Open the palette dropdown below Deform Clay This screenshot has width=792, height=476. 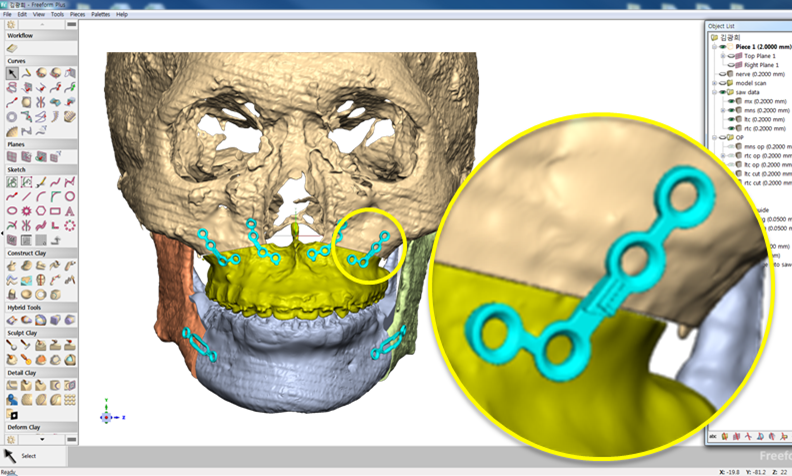40,439
